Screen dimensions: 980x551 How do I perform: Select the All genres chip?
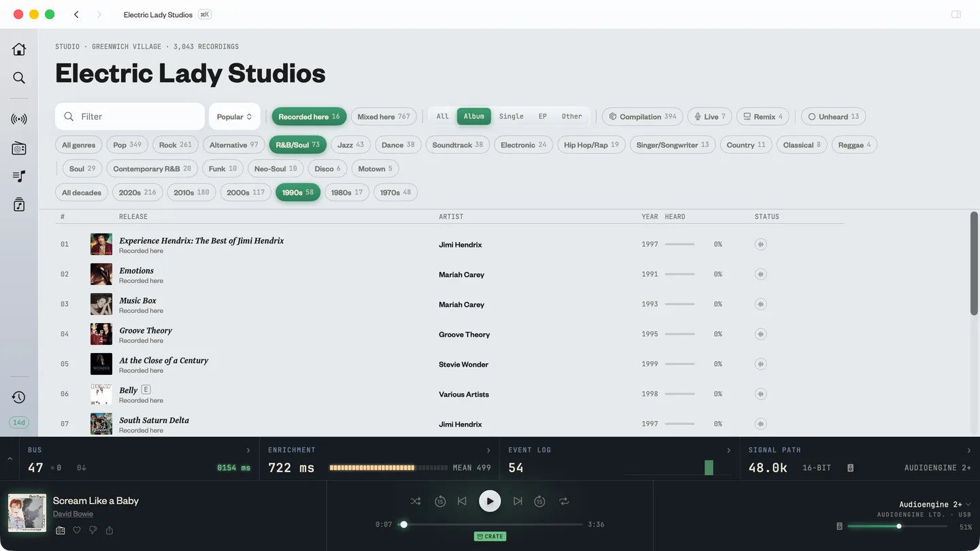[x=78, y=145]
